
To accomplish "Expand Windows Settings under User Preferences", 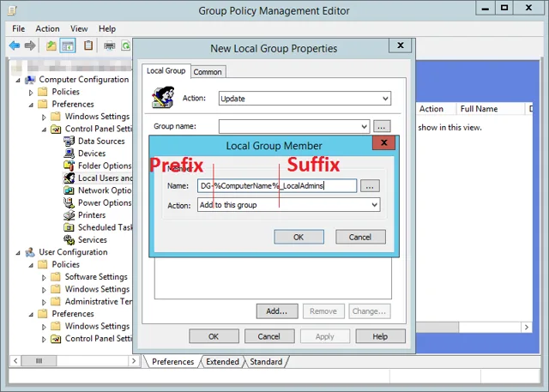I will point(44,327).
